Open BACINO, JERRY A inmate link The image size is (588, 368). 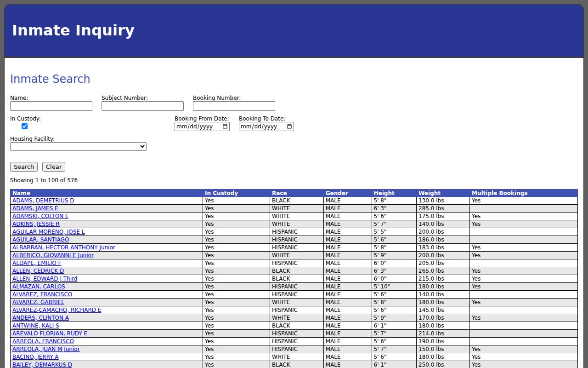(x=35, y=357)
